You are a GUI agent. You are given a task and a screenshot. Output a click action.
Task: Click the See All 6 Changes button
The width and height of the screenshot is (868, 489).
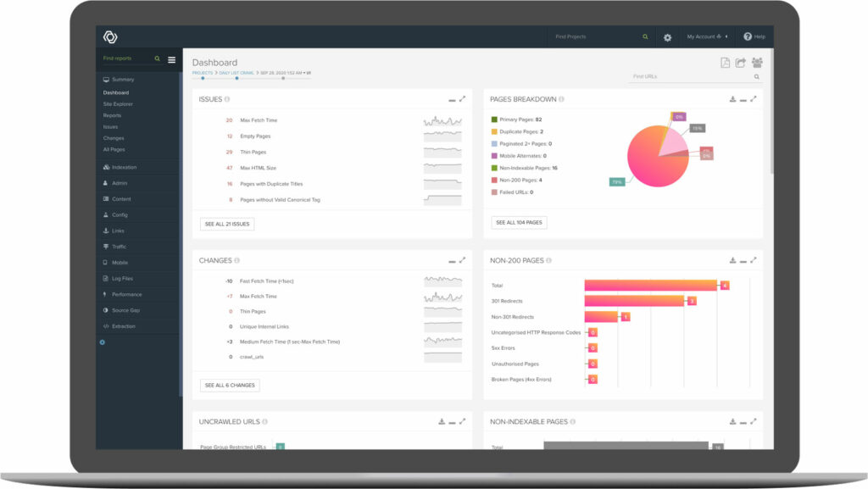pos(230,385)
